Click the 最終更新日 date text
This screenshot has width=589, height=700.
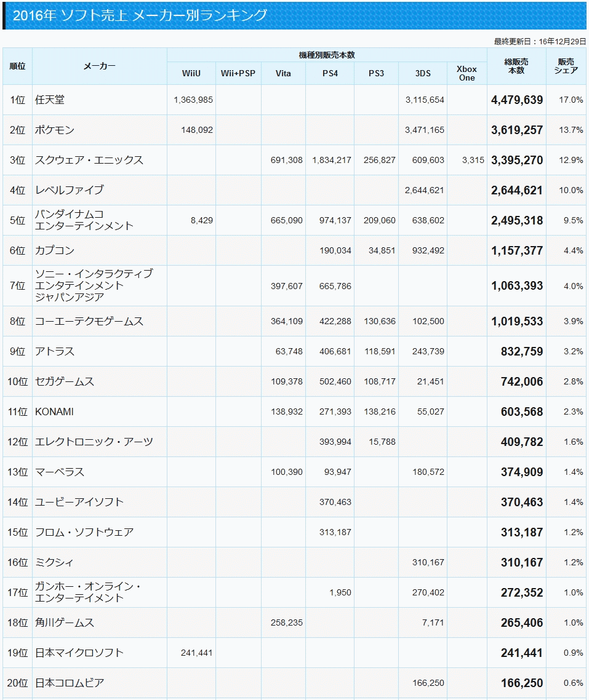[540, 41]
